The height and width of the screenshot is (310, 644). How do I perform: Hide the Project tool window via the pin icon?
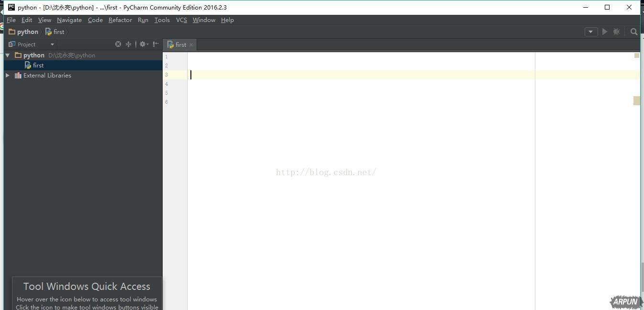click(155, 44)
